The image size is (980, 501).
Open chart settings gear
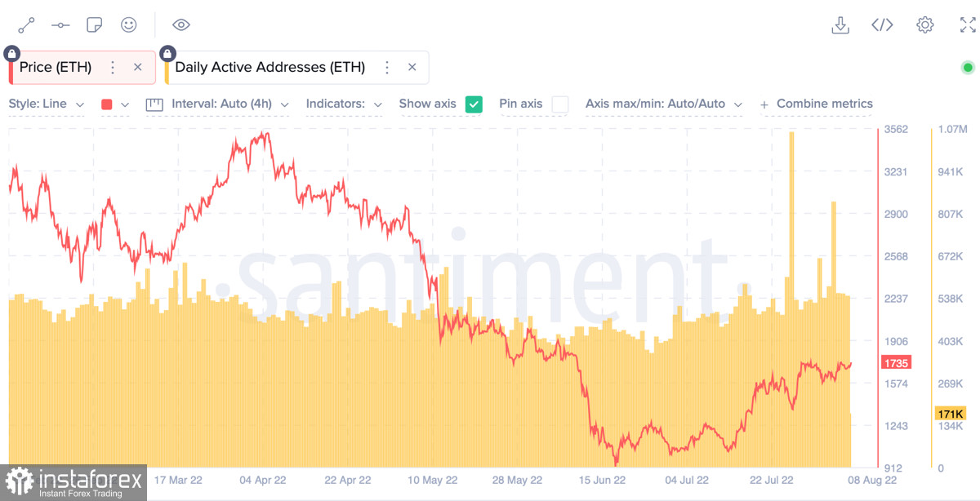pos(924,25)
